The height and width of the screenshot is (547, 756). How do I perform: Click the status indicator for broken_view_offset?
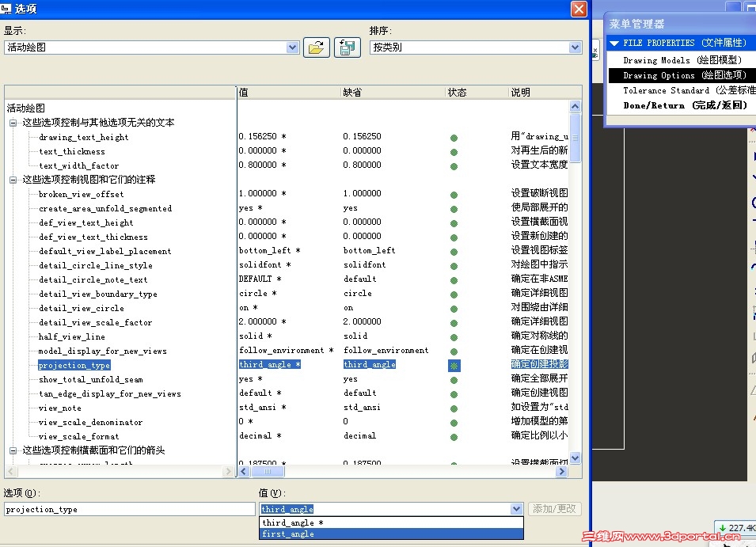[454, 193]
